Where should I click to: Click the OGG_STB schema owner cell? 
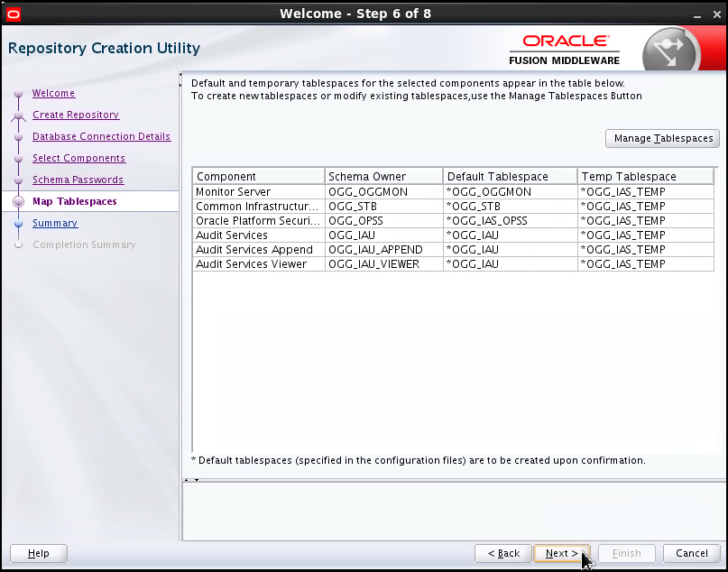(x=384, y=206)
